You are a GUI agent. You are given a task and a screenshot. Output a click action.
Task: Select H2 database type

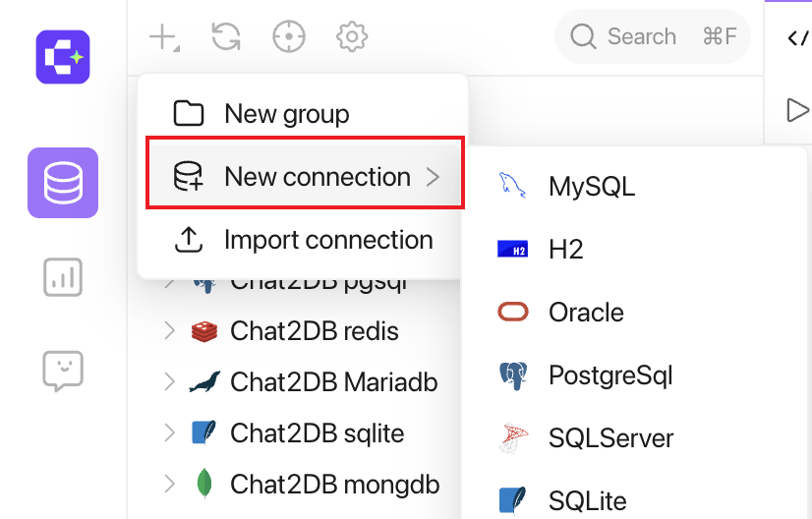point(633,249)
